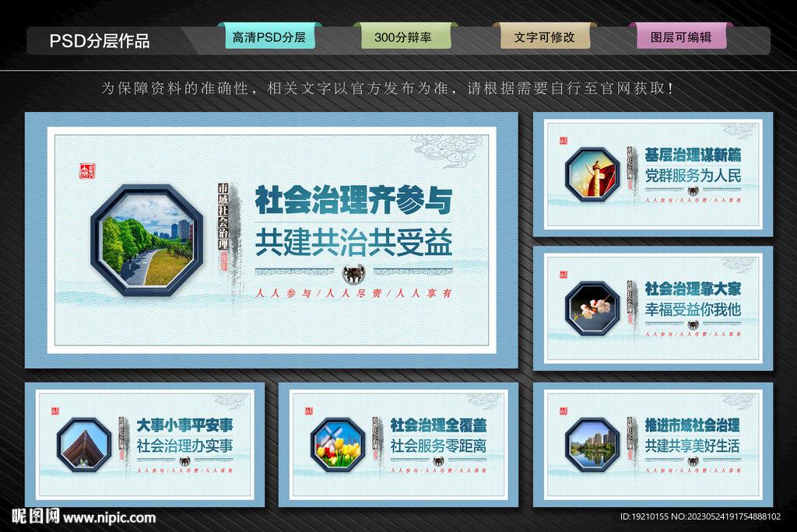Click the 文字可修改 tan tag
The image size is (797, 532).
click(x=545, y=37)
